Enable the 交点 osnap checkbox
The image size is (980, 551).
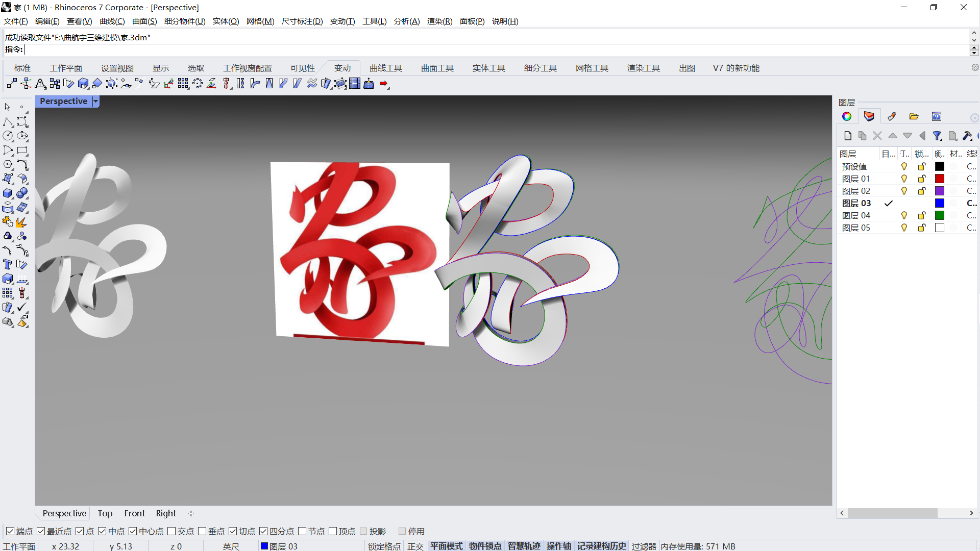(x=171, y=531)
